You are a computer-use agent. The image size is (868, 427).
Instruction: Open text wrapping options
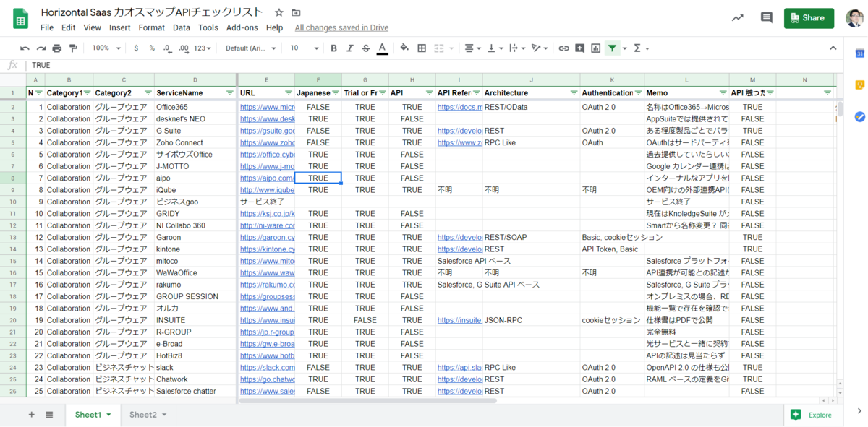click(x=517, y=48)
